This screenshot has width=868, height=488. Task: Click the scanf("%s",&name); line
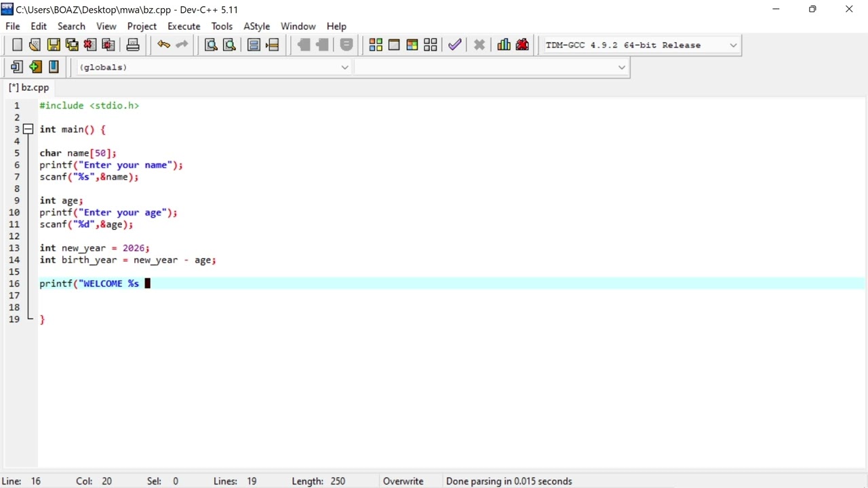[x=89, y=177]
